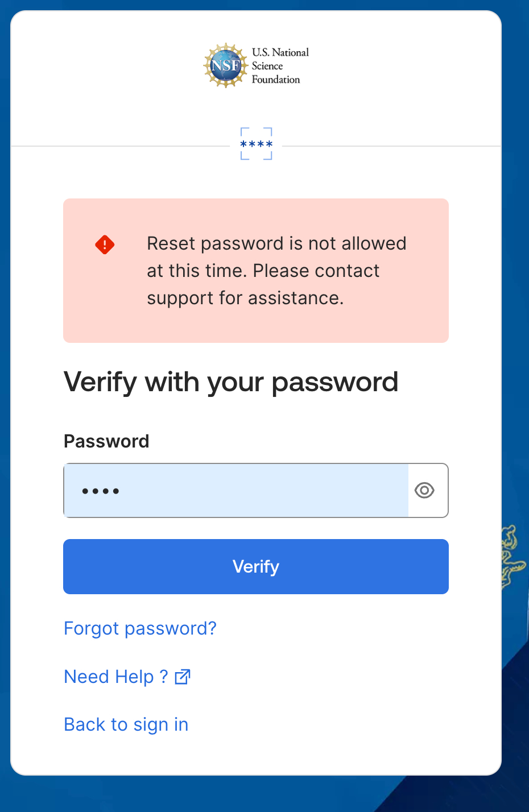Viewport: 529px width, 812px height.
Task: Click the masked password dots
Action: tap(101, 491)
